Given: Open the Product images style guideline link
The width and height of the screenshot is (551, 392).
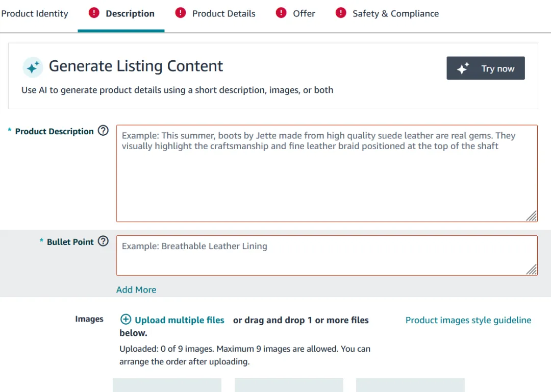Looking at the screenshot, I should click(468, 320).
